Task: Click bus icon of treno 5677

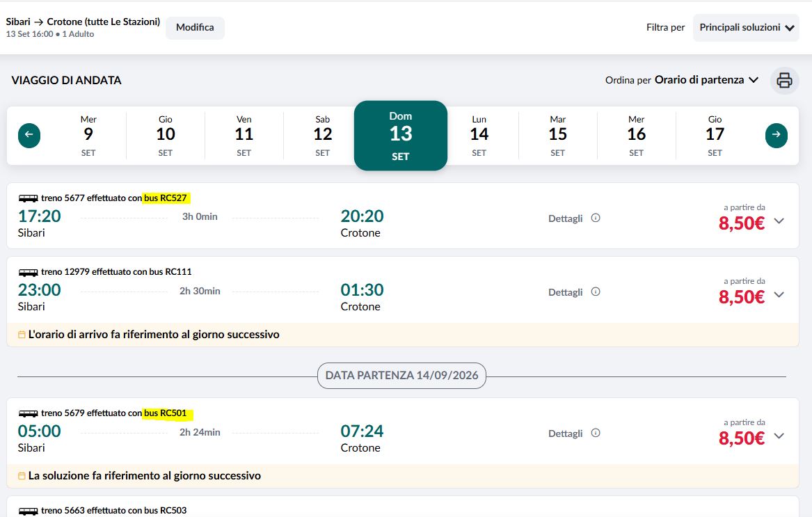Action: 28,198
